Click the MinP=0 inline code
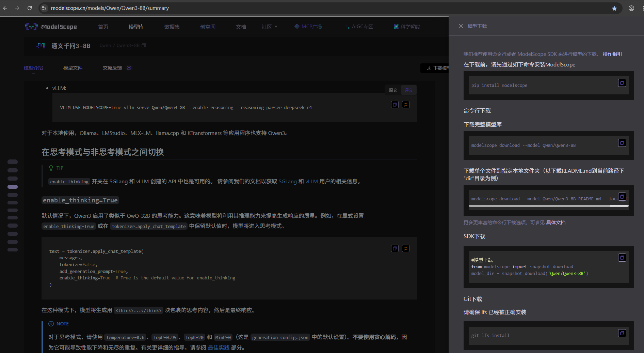 click(223, 337)
